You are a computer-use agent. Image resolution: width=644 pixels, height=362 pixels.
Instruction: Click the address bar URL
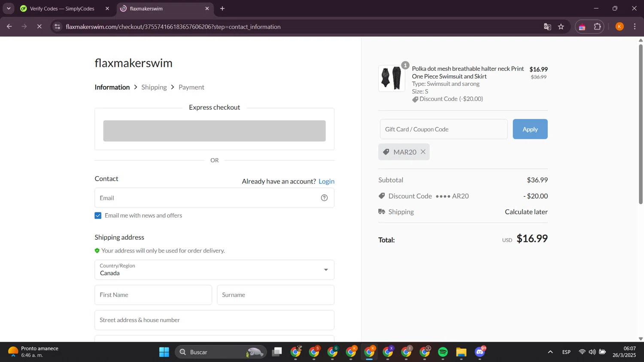pyautogui.click(x=173, y=27)
